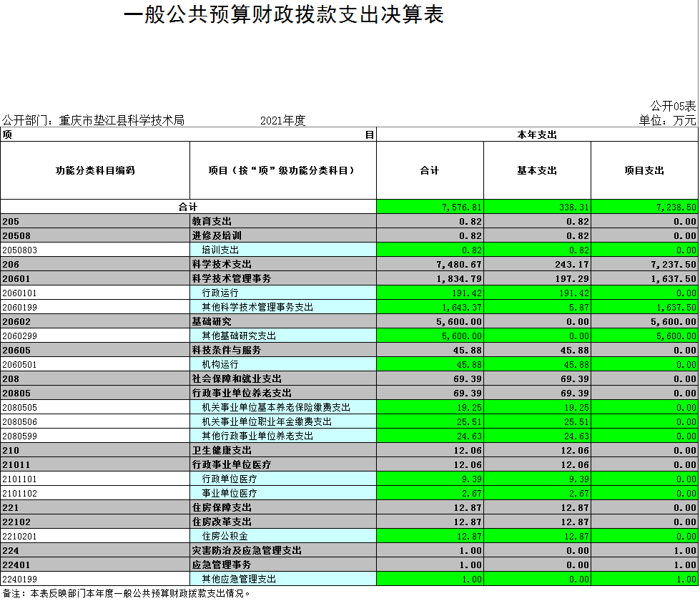Select the 功能分类科目编码 column header
This screenshot has width=700, height=601.
95,170
